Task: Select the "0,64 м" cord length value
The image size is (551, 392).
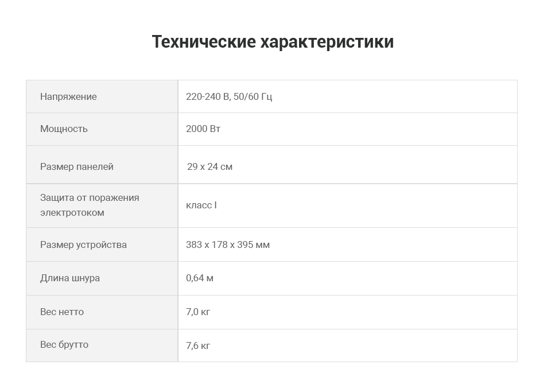Action: coord(200,278)
